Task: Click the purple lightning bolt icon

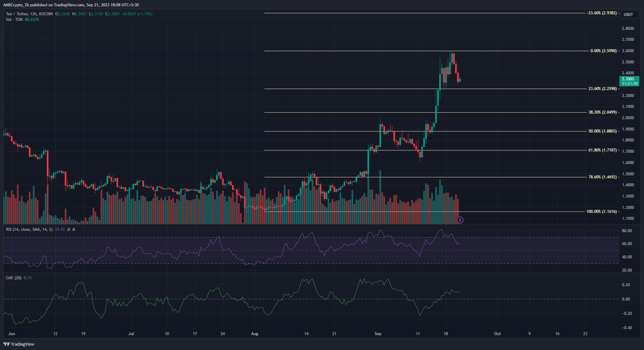Action: pyautogui.click(x=460, y=220)
